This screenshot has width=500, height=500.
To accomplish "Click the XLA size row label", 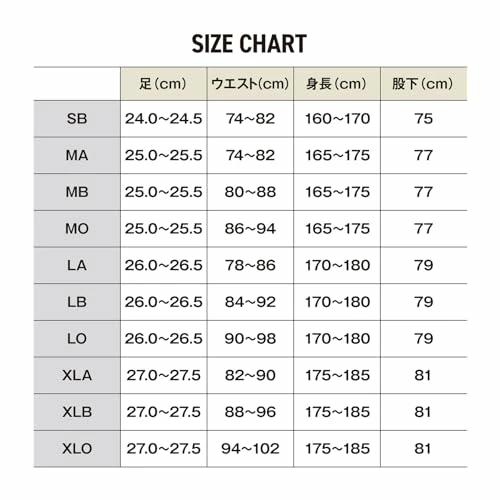I will tap(77, 375).
